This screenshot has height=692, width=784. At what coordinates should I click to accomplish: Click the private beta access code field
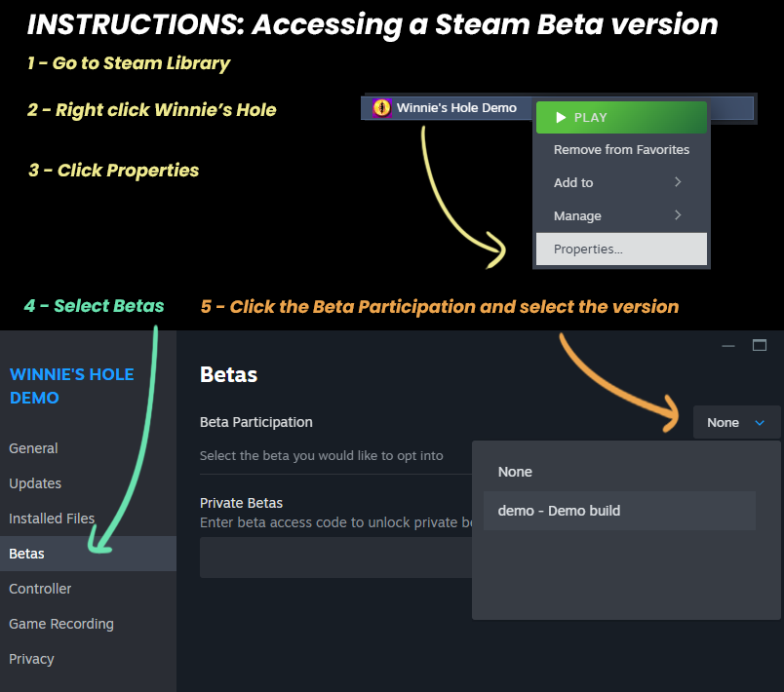[336, 557]
